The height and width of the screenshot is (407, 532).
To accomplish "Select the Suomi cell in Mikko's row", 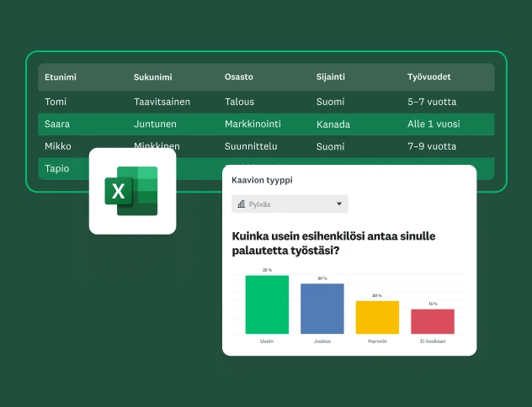I will (x=330, y=146).
